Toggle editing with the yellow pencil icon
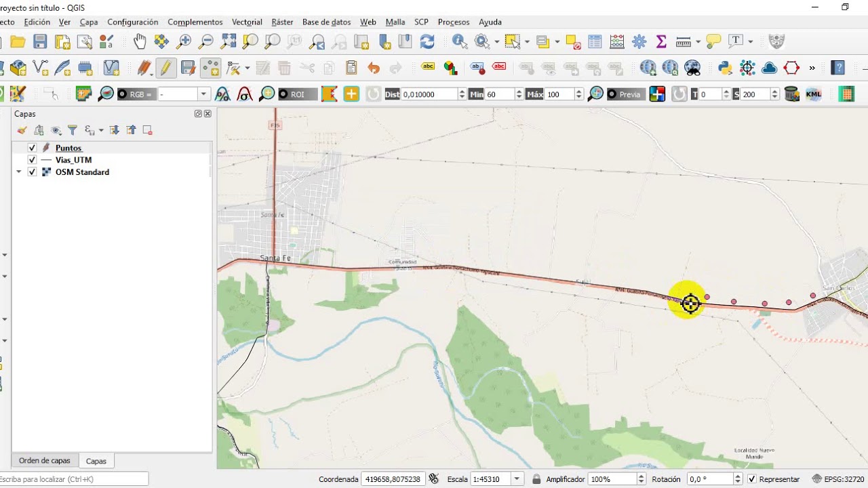 pyautogui.click(x=165, y=68)
